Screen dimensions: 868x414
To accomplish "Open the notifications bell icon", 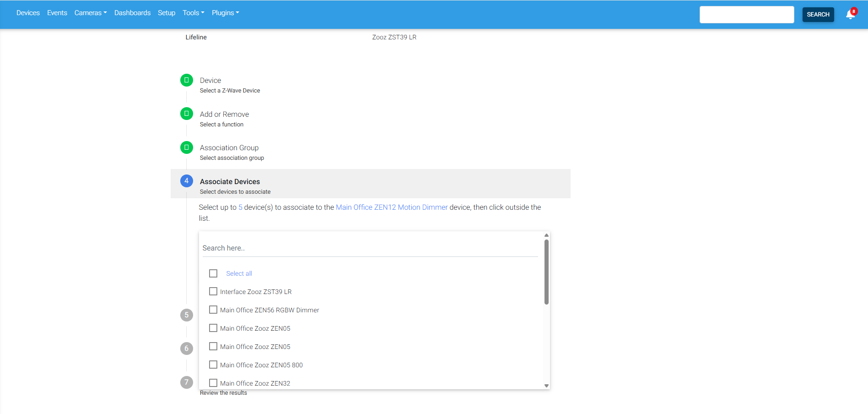I will click(850, 14).
